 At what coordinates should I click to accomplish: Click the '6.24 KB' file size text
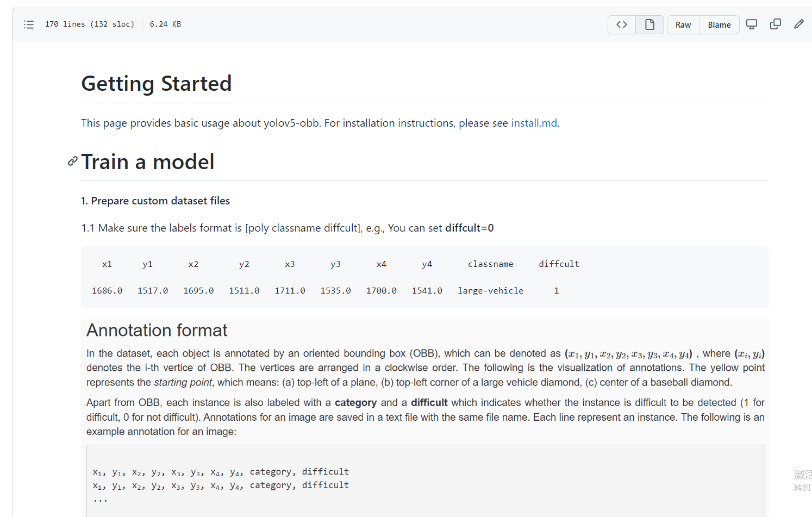tap(165, 24)
